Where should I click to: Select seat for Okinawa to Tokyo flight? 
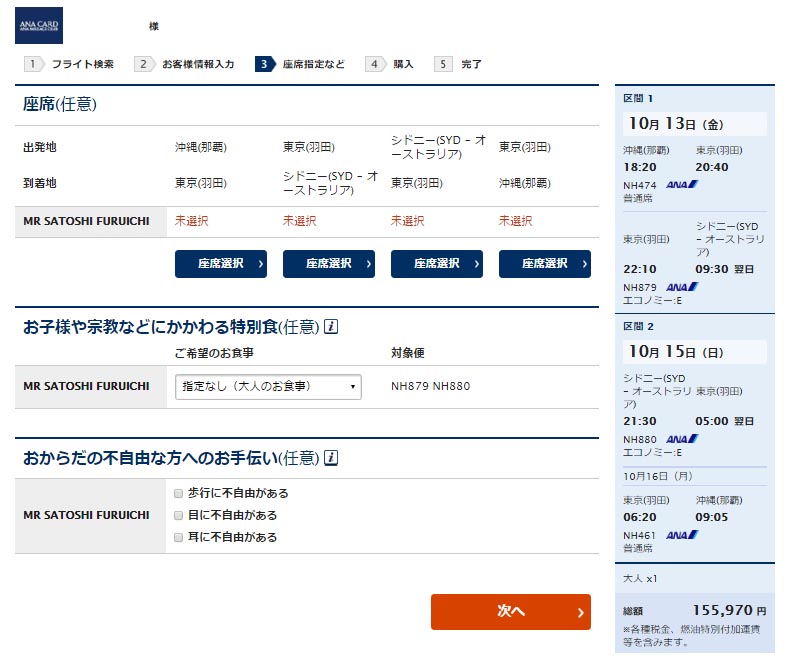(x=220, y=264)
